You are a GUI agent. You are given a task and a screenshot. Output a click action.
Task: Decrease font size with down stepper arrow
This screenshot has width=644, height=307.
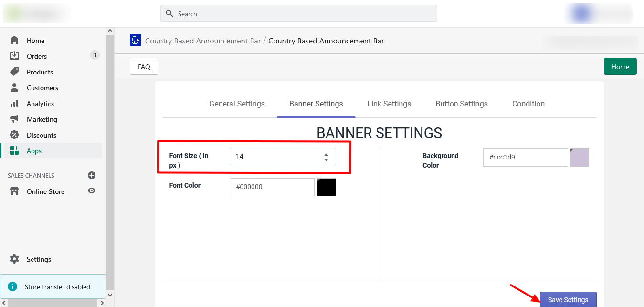[326, 159]
